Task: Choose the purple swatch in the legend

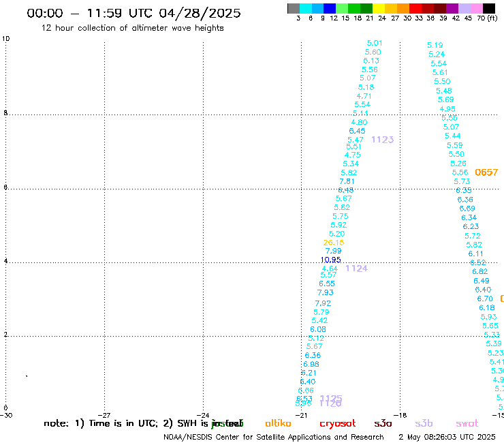Action: point(452,8)
